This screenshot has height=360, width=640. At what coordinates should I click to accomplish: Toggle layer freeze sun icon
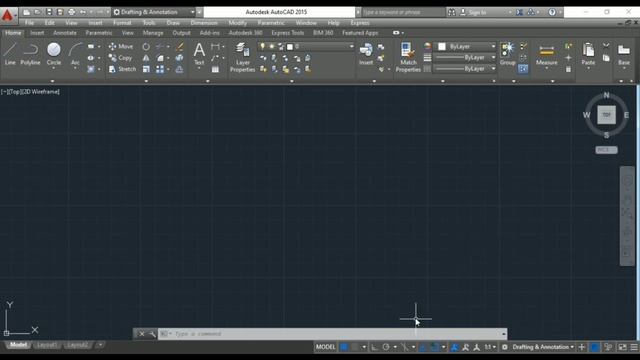click(x=271, y=47)
